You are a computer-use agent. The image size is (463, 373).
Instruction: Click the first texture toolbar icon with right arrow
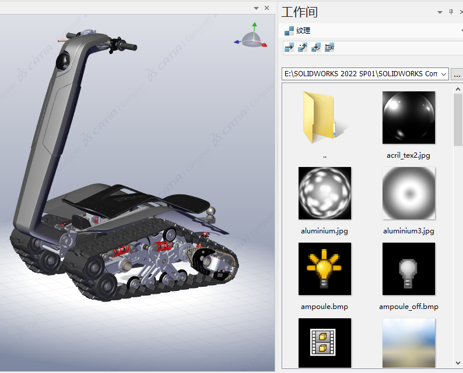(289, 48)
